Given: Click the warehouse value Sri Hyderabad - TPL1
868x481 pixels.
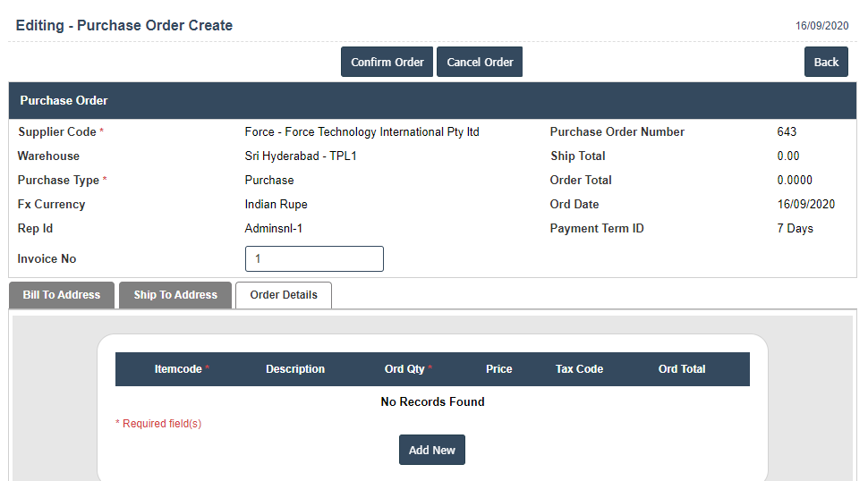Looking at the screenshot, I should point(301,156).
